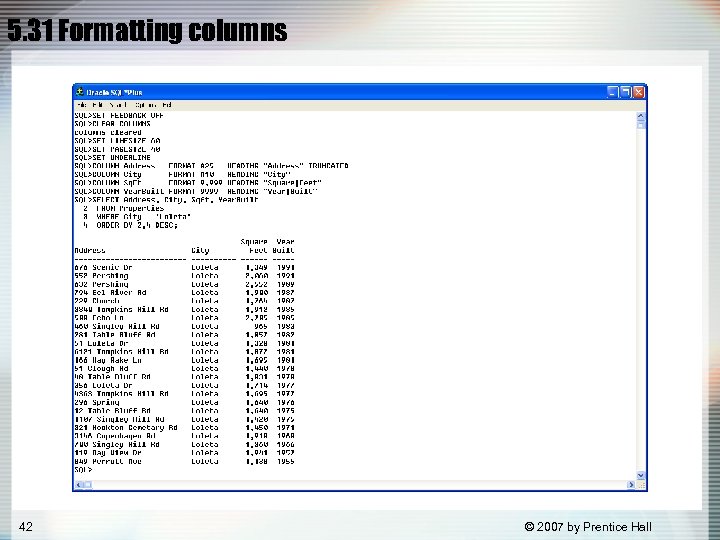This screenshot has height=540, width=720.
Task: Close the Oracle SQL*Plus window
Action: [x=638, y=92]
